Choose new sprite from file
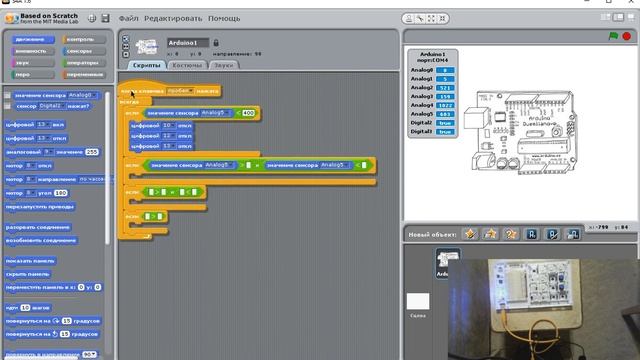This screenshot has width=640, height=360. (490, 234)
